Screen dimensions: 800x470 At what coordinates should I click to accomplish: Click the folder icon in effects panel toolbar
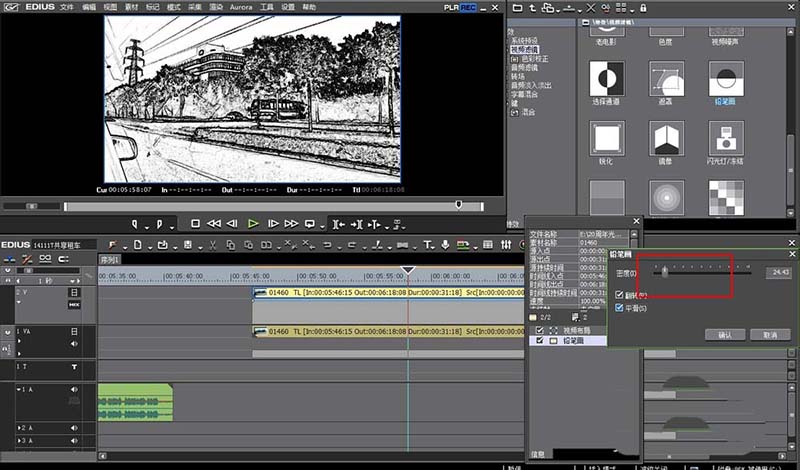click(x=517, y=8)
